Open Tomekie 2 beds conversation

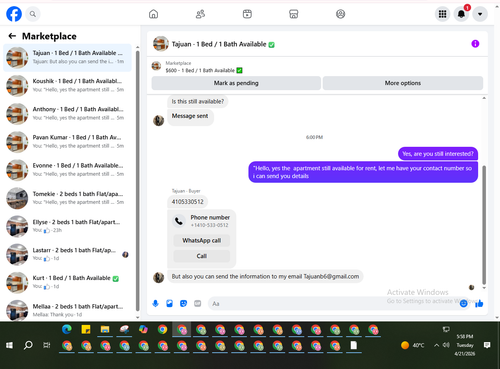tap(67, 198)
